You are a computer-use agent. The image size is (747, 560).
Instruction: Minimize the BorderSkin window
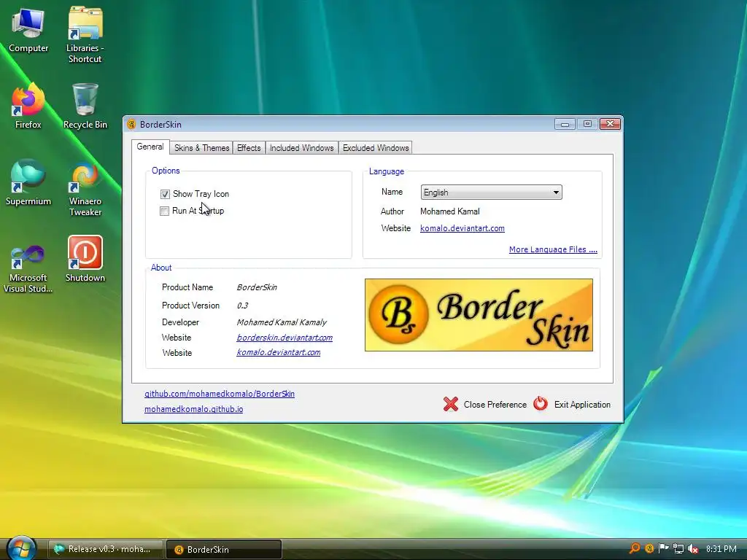point(565,124)
